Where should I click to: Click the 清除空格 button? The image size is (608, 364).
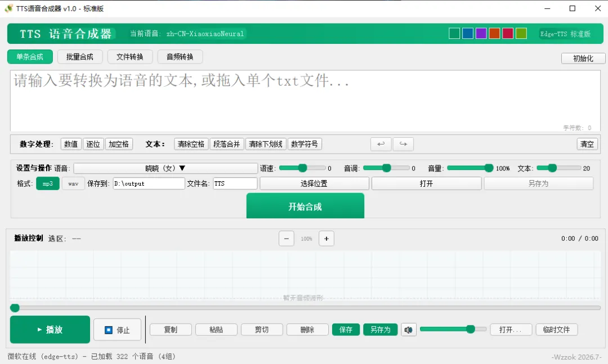coord(191,144)
